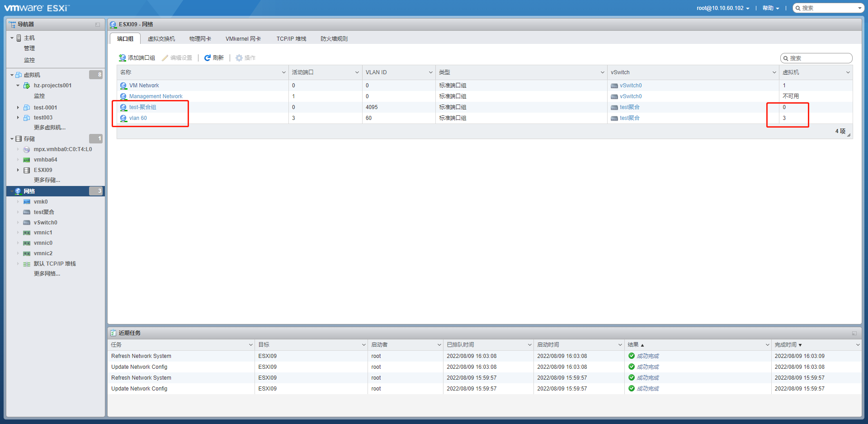Click the test聚合 switch icon in the vlan 60 row
Image resolution: width=868 pixels, height=424 pixels.
pos(614,118)
